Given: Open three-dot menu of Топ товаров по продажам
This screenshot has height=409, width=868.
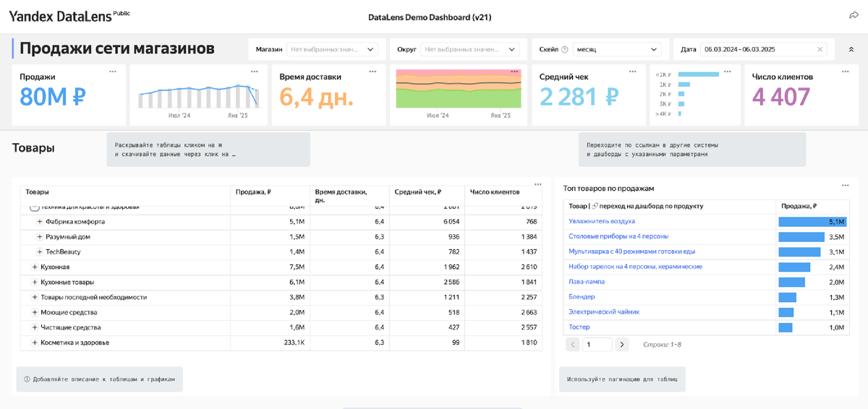Looking at the screenshot, I should [x=845, y=186].
